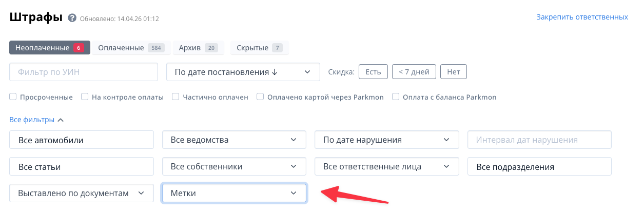Toggle the На контроле оплаты checkbox
This screenshot has width=644, height=212.
(x=85, y=97)
